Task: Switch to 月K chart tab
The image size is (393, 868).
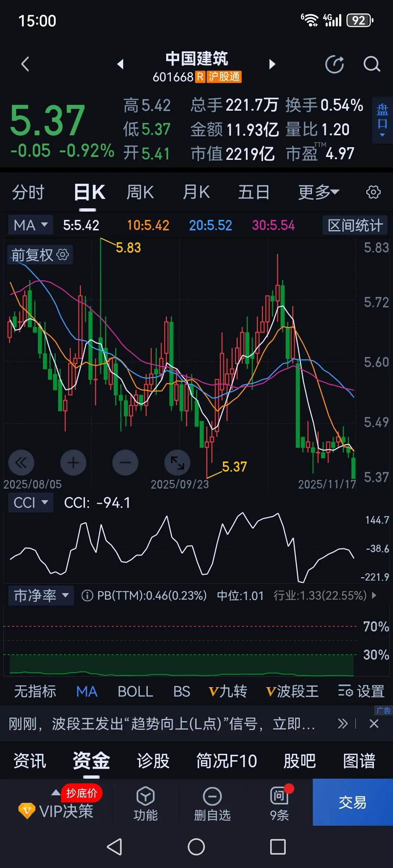Action: click(196, 192)
